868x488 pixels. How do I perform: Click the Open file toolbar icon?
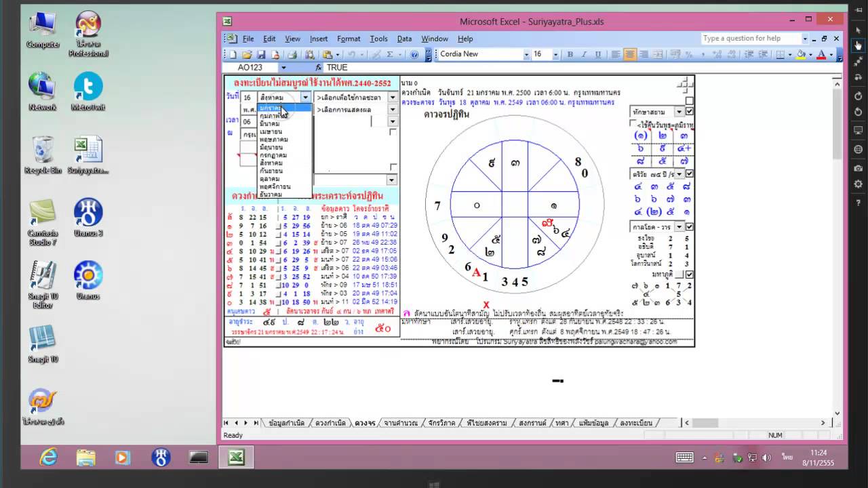247,55
